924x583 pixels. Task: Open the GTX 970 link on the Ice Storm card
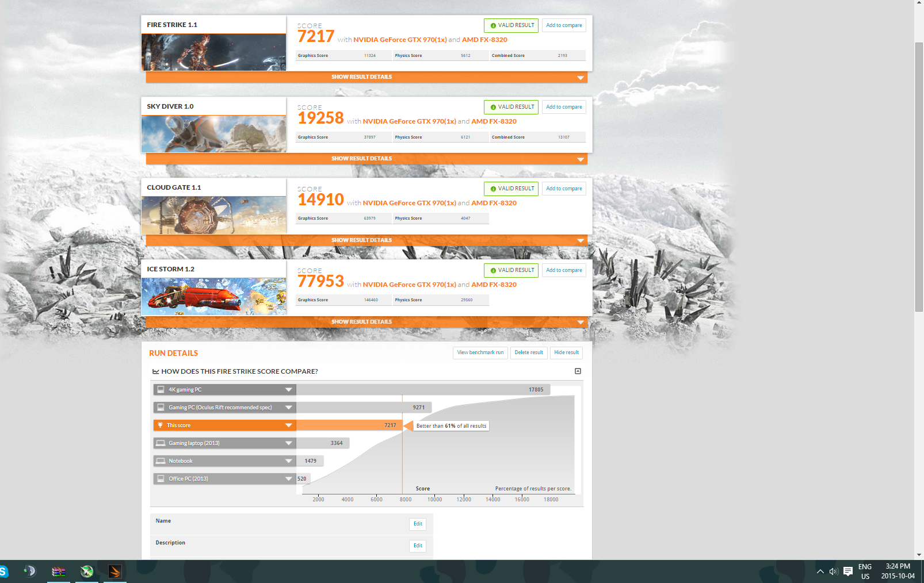(409, 285)
